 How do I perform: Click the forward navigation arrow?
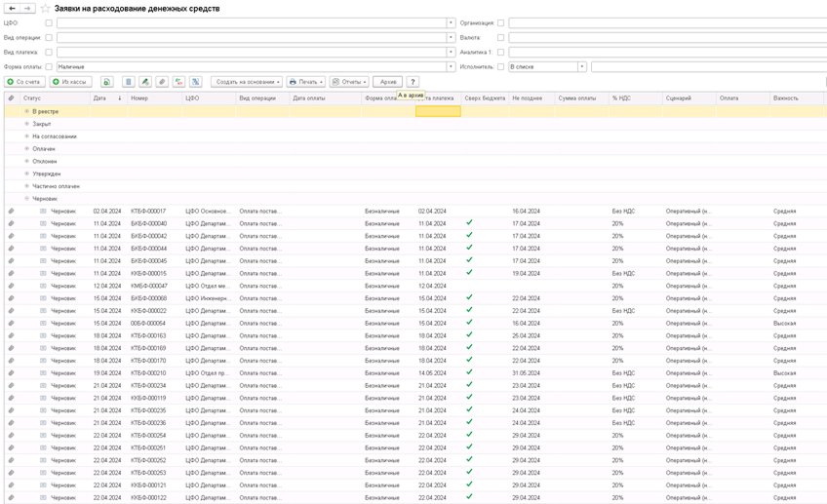coord(28,8)
